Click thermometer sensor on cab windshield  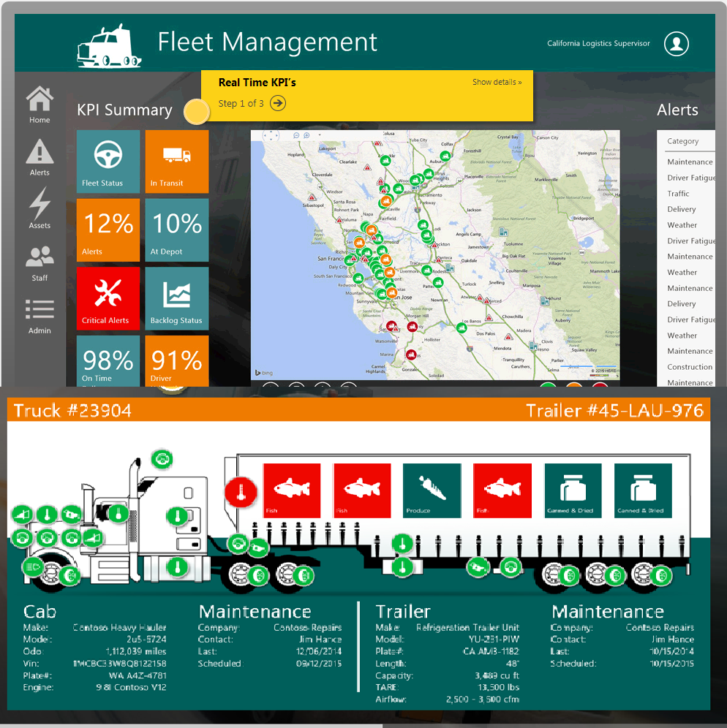tap(118, 514)
